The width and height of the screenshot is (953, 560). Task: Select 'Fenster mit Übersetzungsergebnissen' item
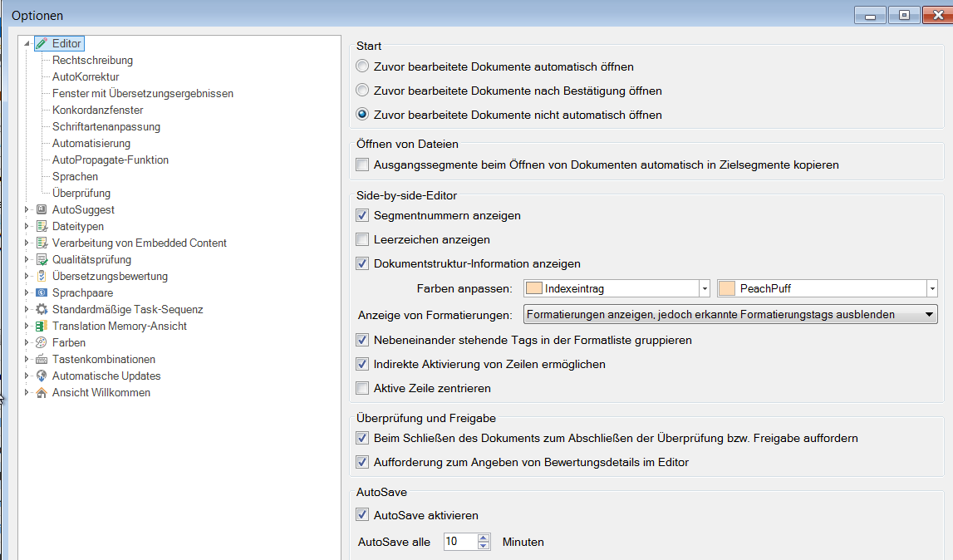click(143, 94)
